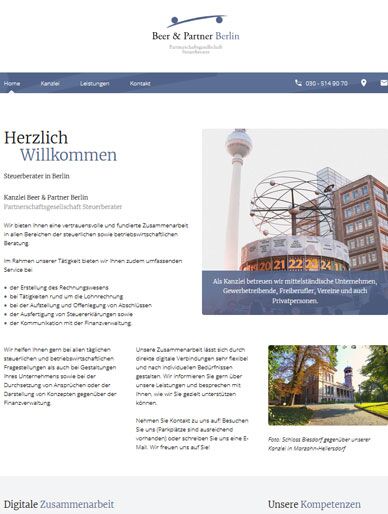This screenshot has height=514, width=388.
Task: Open the location pin icon
Action: pos(364,83)
